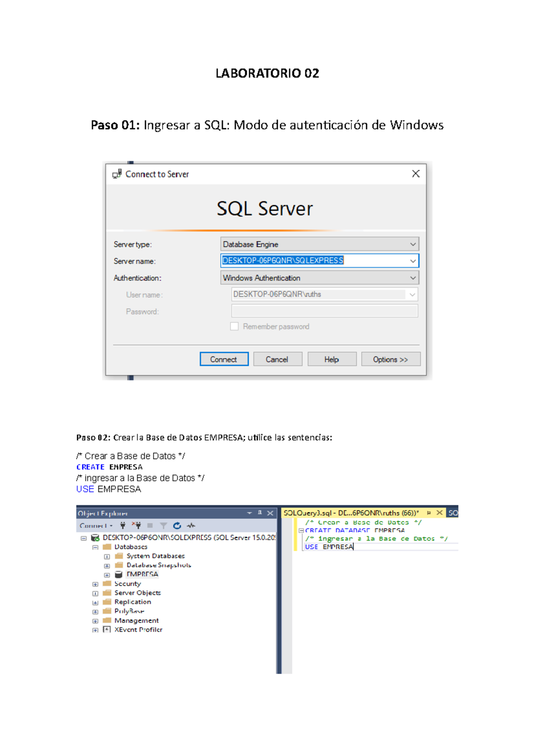Expand the Server name dropdown list
Screen dimensions: 534x756
click(413, 261)
